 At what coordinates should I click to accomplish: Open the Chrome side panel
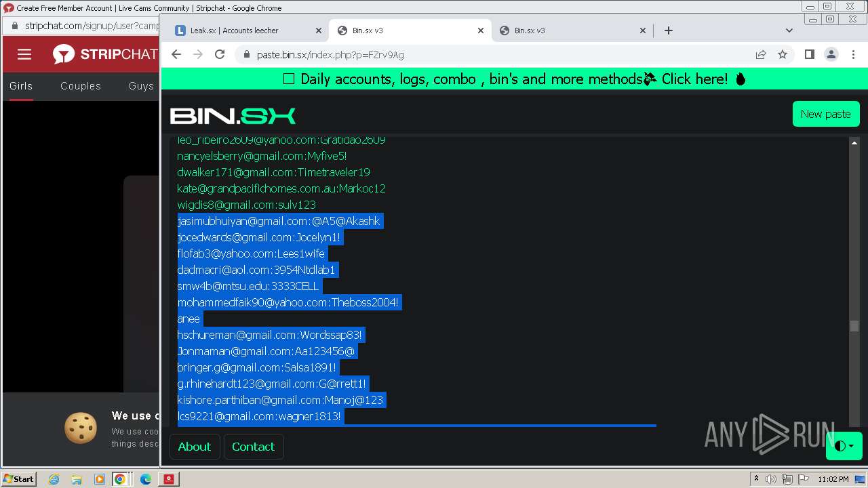(x=809, y=54)
